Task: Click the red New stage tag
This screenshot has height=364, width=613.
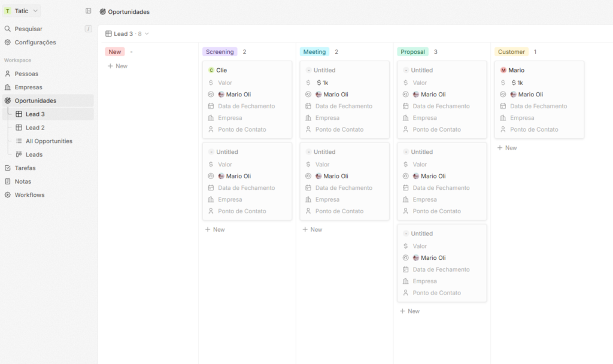Action: click(x=114, y=52)
